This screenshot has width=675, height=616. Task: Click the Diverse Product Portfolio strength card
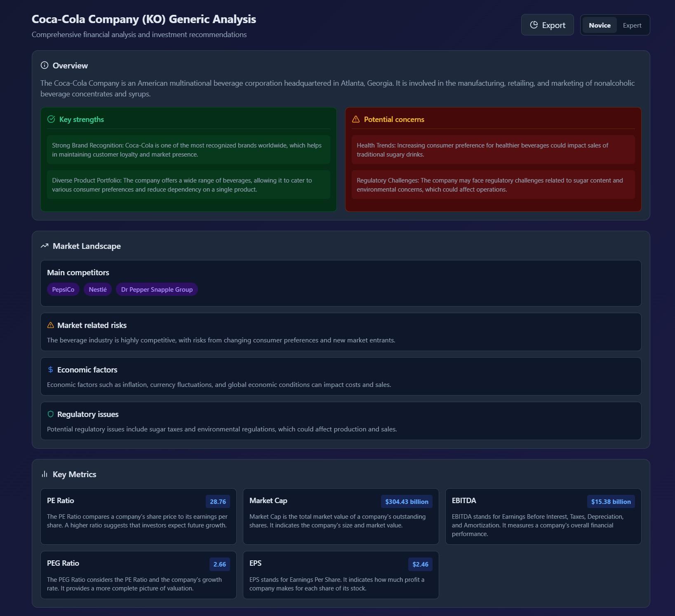tap(188, 185)
